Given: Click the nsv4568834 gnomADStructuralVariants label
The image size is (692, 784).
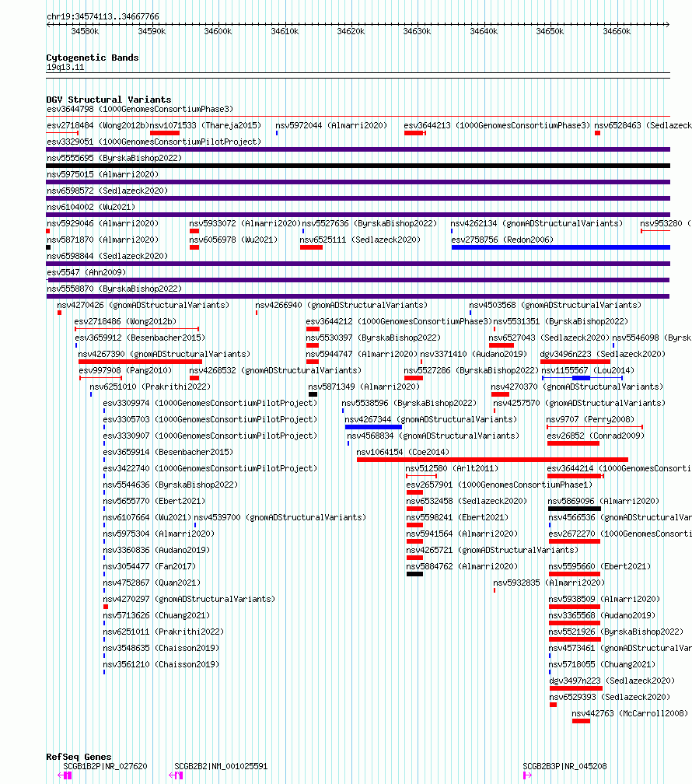Looking at the screenshot, I should click(433, 436).
